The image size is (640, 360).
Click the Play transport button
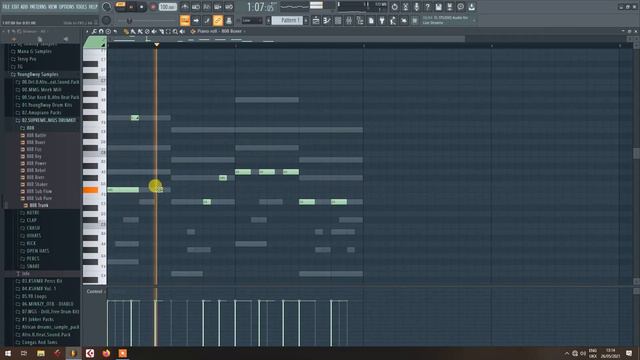click(131, 7)
